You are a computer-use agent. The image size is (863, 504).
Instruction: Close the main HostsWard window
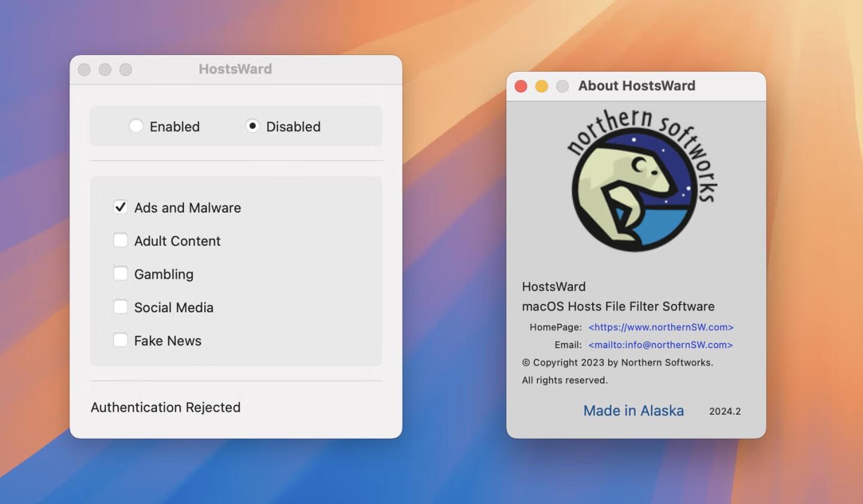pyautogui.click(x=85, y=70)
